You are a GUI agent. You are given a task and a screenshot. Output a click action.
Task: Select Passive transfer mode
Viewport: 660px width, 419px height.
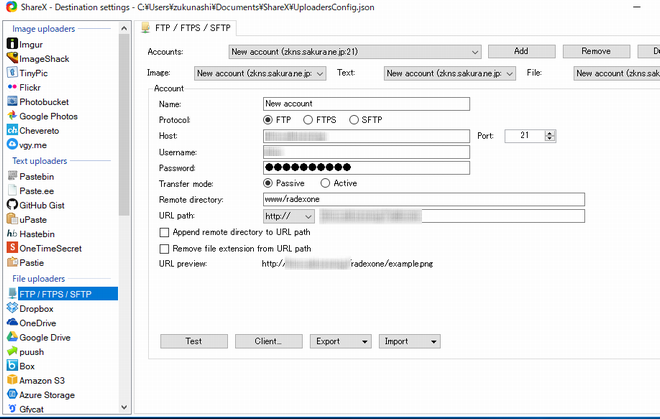coord(268,183)
